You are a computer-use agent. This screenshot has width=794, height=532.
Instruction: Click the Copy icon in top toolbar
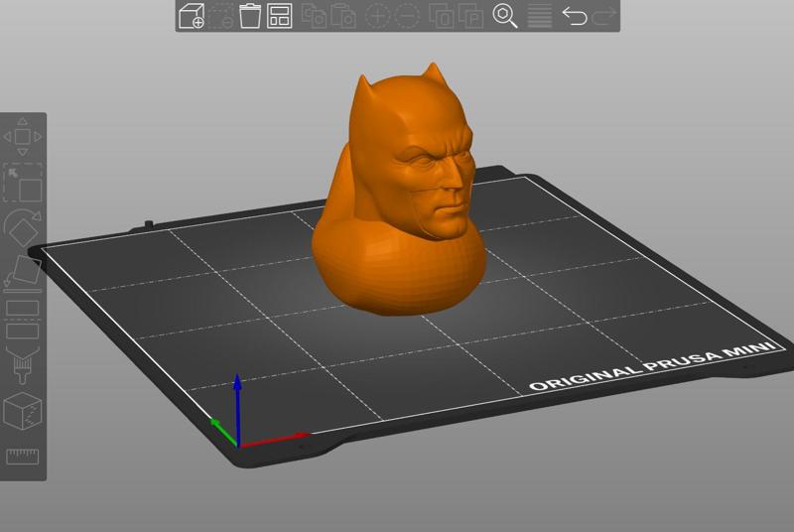click(x=314, y=16)
